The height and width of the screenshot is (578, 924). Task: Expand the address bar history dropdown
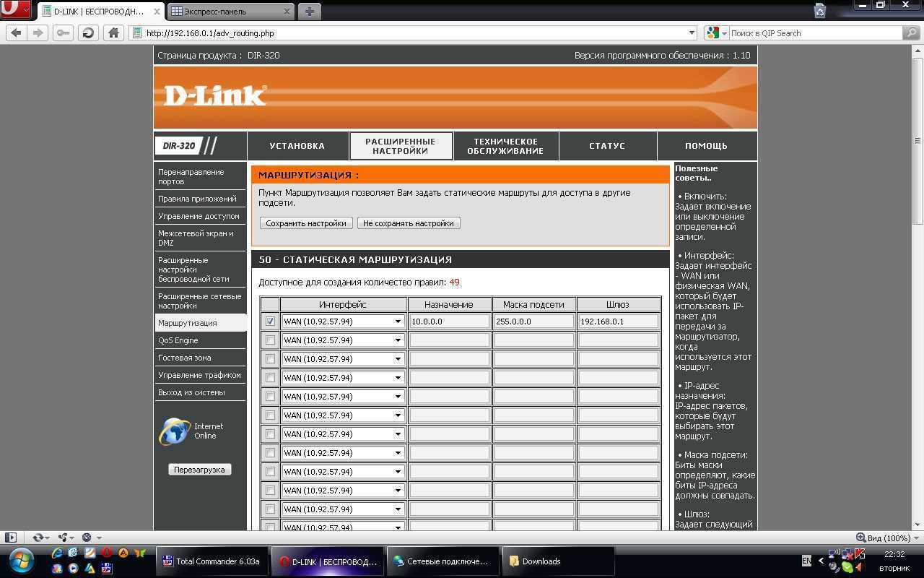pos(691,33)
